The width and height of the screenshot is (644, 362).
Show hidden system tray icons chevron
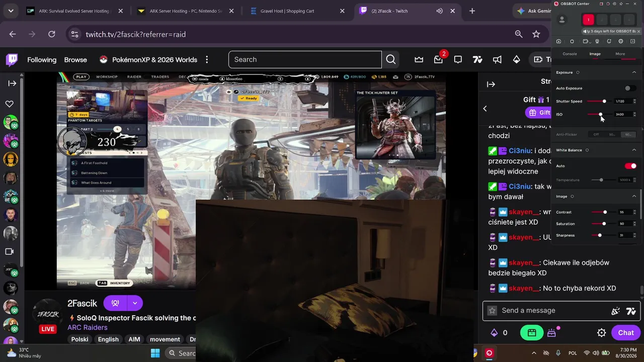coord(534,353)
